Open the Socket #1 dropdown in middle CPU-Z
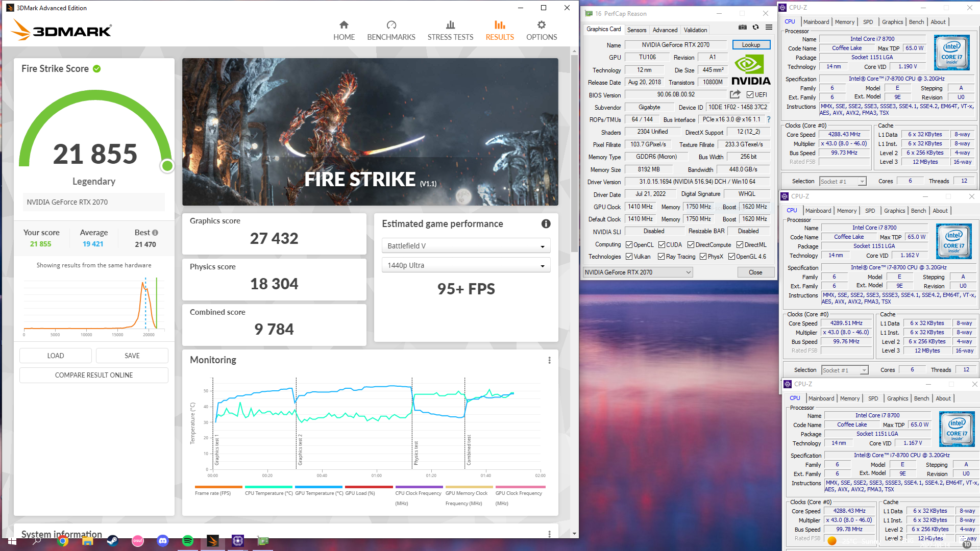This screenshot has height=551, width=980. point(845,370)
